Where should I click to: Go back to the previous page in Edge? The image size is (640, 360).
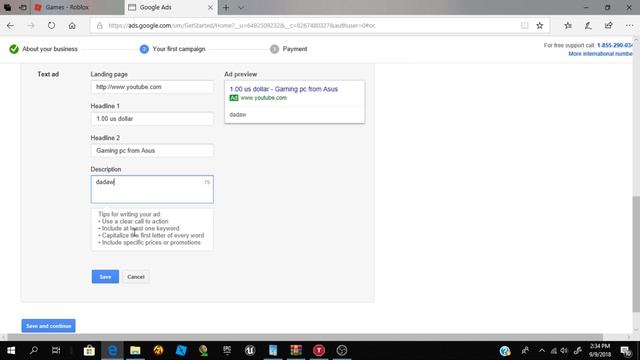(10, 25)
